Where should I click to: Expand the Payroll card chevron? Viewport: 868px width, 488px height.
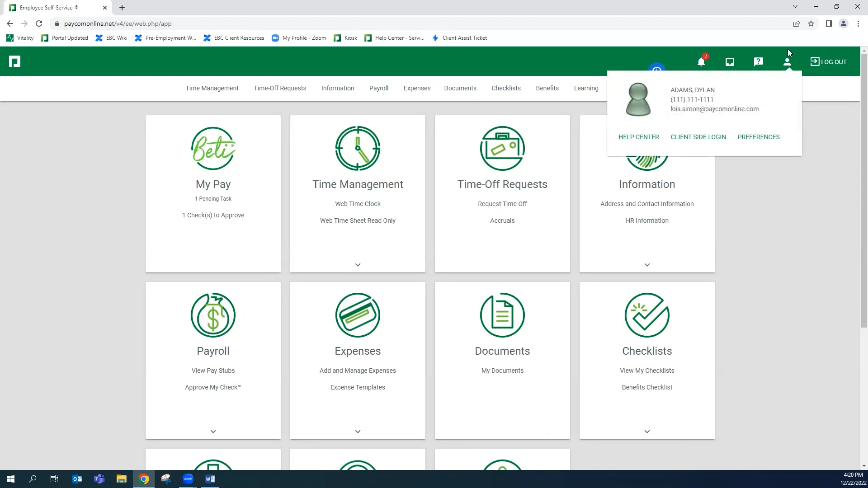(x=213, y=432)
